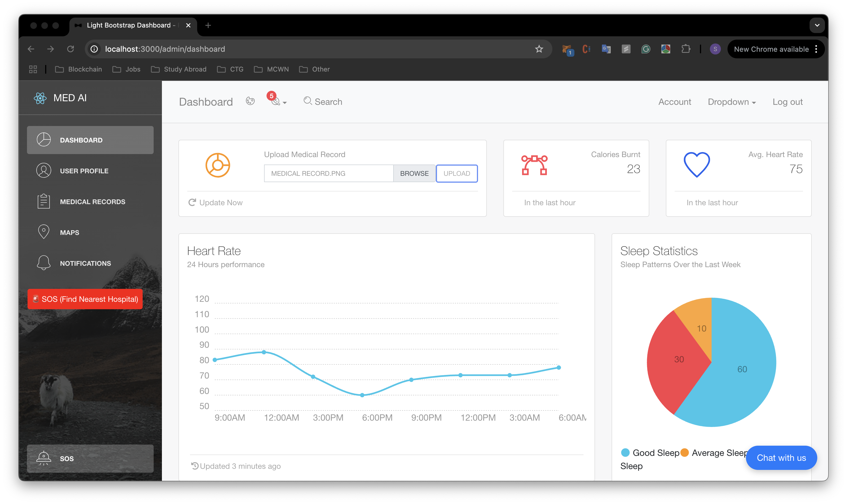Click the MED AI React logo
This screenshot has width=847, height=504.
tap(40, 98)
